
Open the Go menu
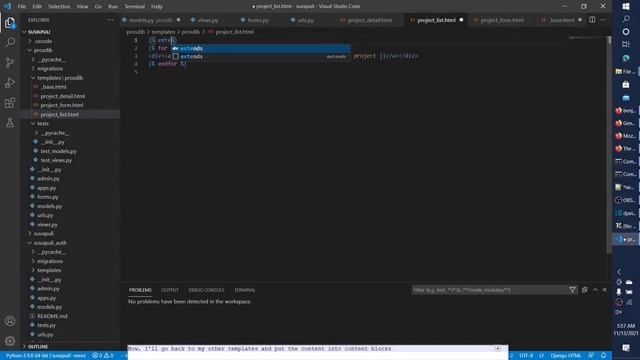click(98, 7)
